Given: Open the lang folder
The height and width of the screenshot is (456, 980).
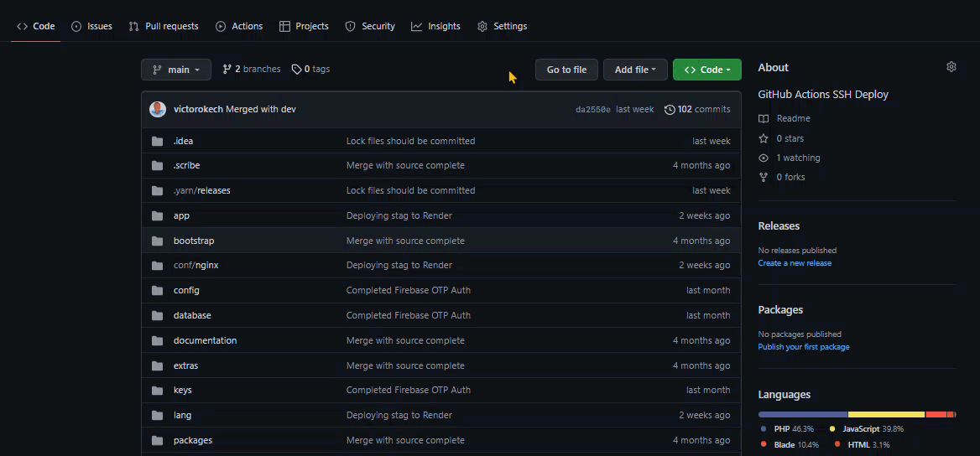Looking at the screenshot, I should coord(183,416).
